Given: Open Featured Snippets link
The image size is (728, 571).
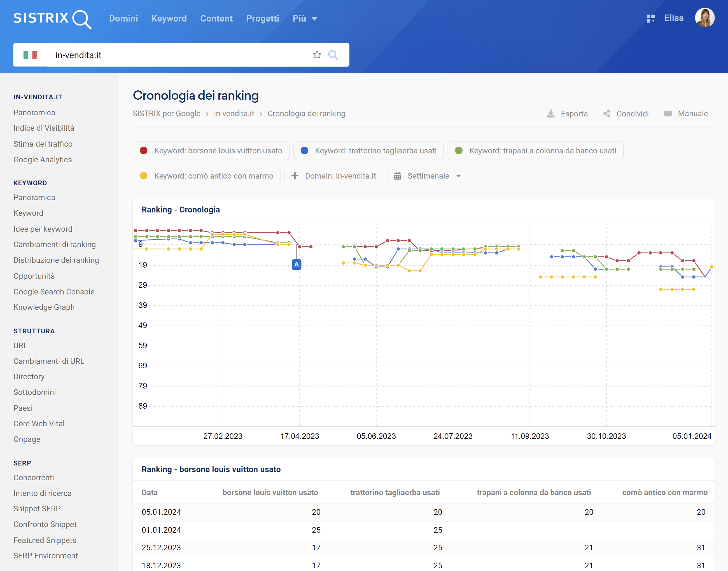Looking at the screenshot, I should click(x=45, y=540).
